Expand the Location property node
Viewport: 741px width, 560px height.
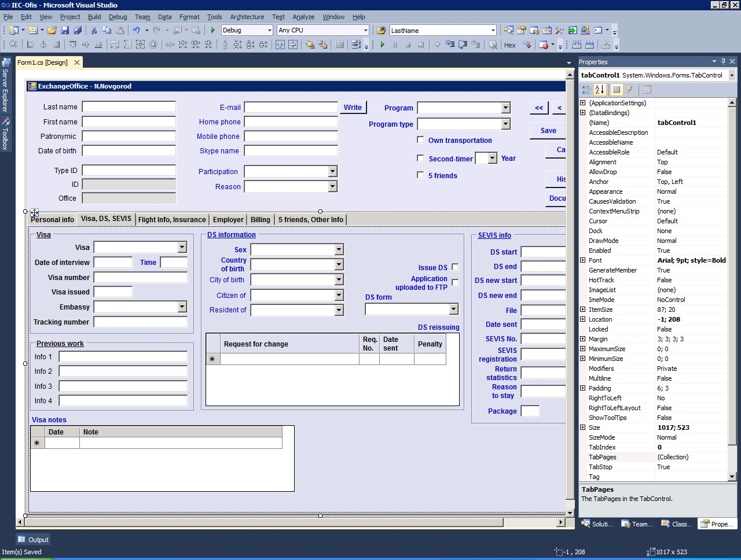point(583,319)
